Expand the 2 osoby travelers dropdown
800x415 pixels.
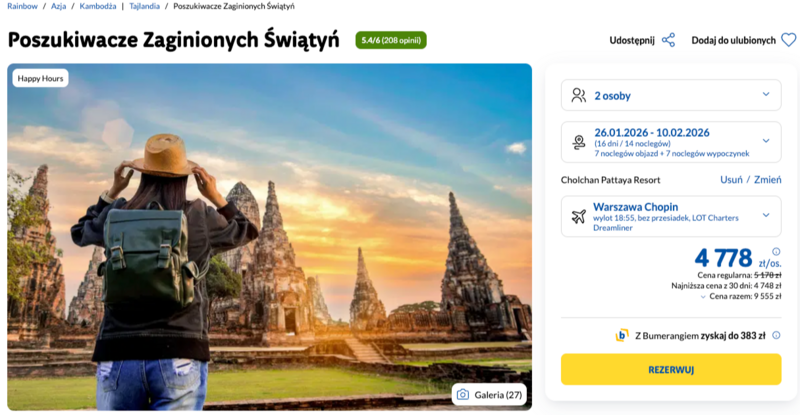(766, 95)
